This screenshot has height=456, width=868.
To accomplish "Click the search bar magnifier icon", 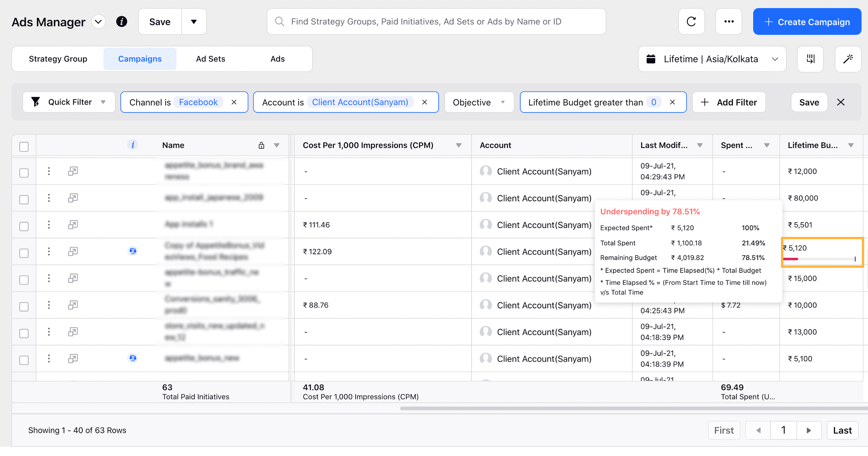I will tap(280, 22).
